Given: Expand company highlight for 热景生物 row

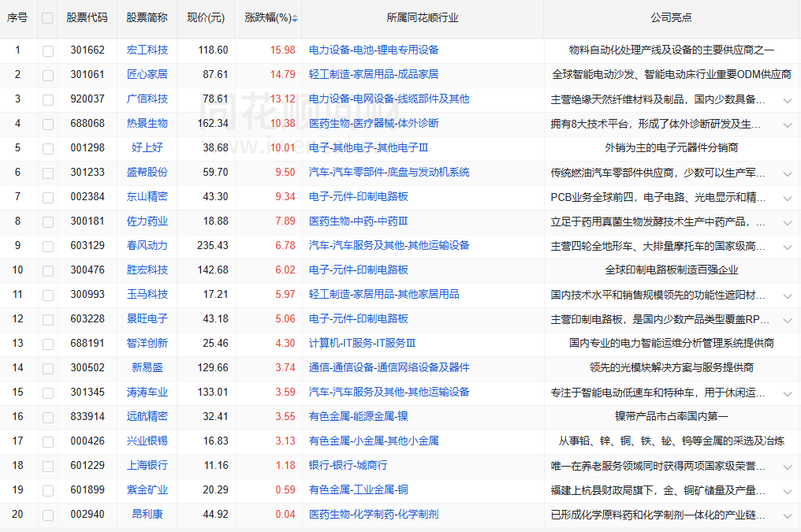Looking at the screenshot, I should click(x=788, y=125).
